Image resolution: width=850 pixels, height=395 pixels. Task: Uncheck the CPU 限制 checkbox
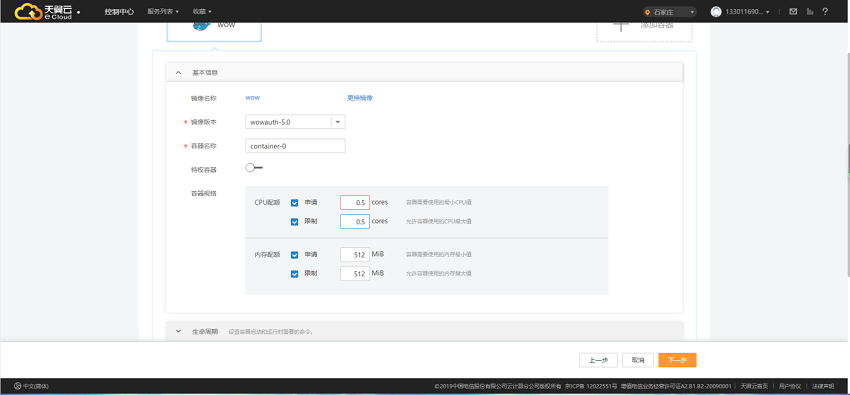click(294, 222)
